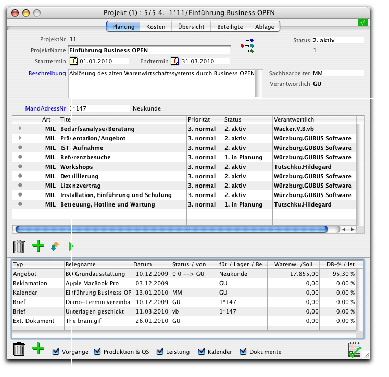
Task: Select the Status field value aktiv
Action: pyautogui.click(x=338, y=40)
